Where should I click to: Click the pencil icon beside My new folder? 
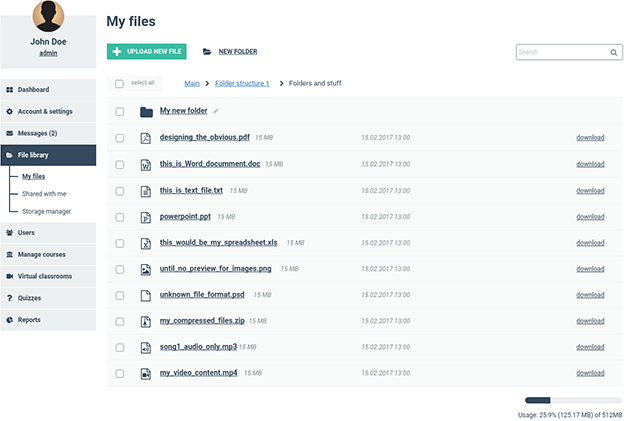[216, 111]
